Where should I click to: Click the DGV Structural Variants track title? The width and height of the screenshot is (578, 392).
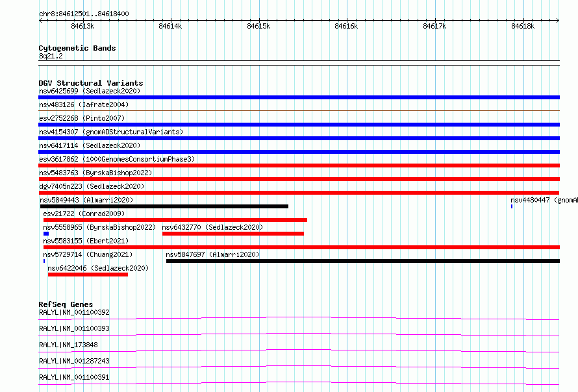click(x=91, y=83)
